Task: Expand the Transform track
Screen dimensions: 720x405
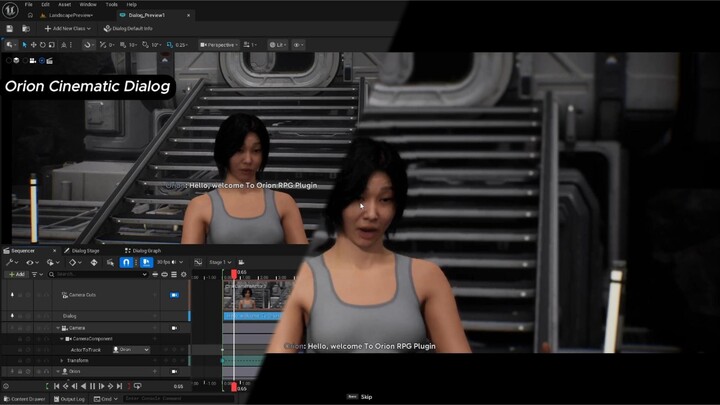Action: pyautogui.click(x=62, y=360)
